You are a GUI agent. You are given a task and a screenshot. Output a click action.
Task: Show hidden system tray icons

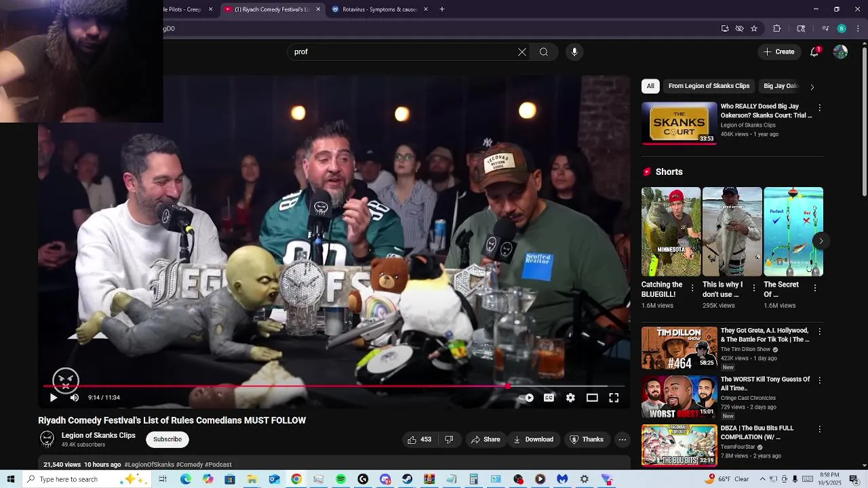pos(762,479)
